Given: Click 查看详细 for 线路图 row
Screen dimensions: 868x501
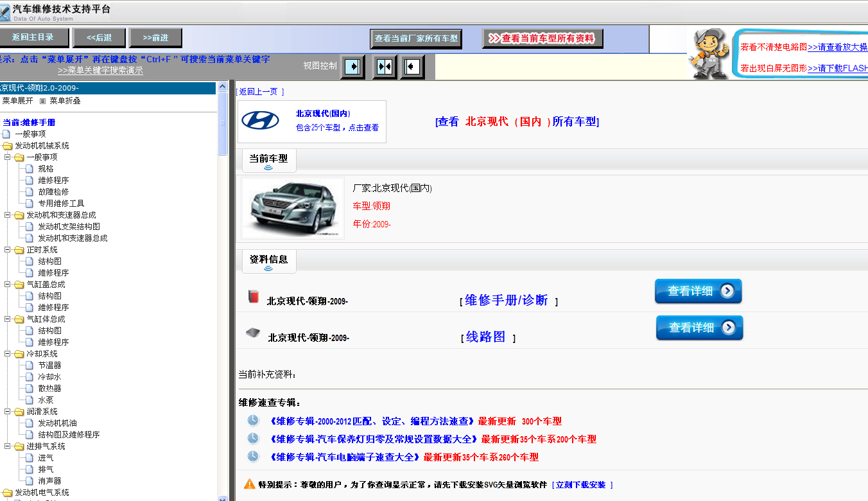Looking at the screenshot, I should [699, 328].
